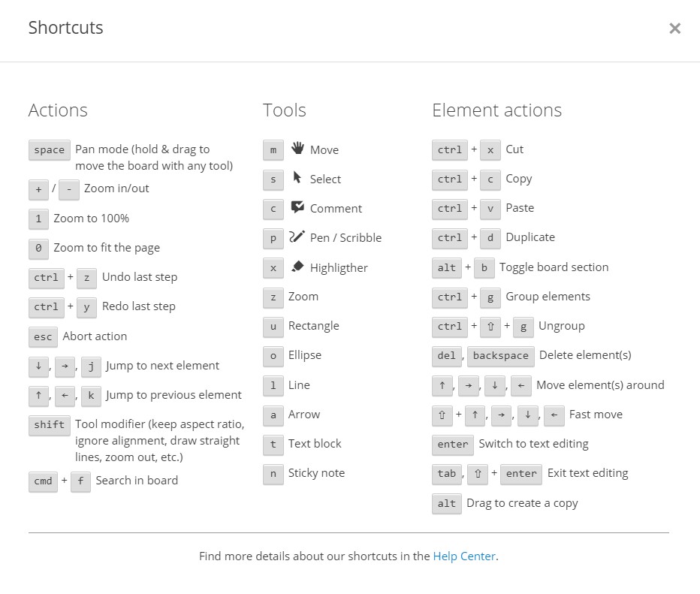The height and width of the screenshot is (594, 700).
Task: Click the 'shift' Tool modifier key
Action: [x=50, y=425]
